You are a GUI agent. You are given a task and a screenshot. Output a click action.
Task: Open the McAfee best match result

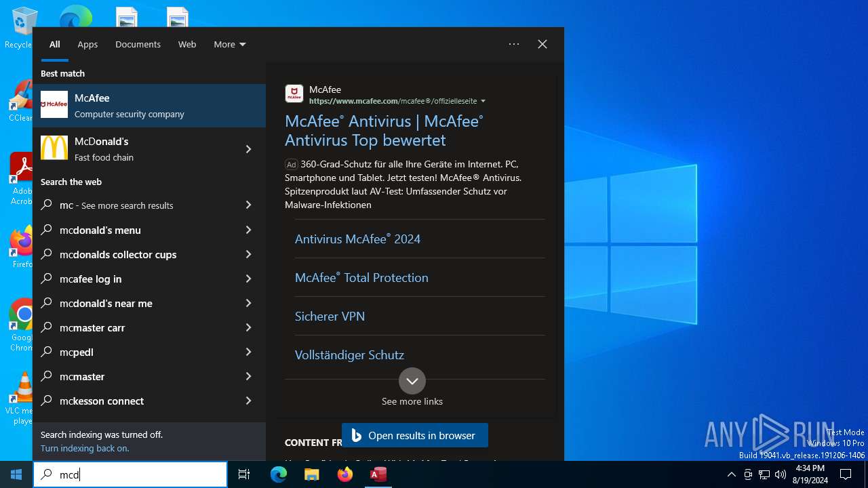tap(149, 106)
